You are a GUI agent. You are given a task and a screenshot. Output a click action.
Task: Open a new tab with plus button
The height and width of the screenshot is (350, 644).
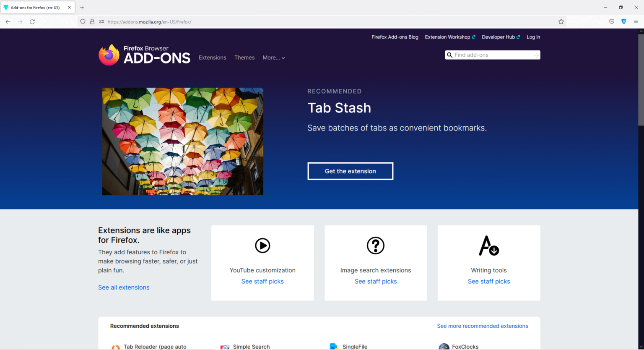[x=82, y=8]
